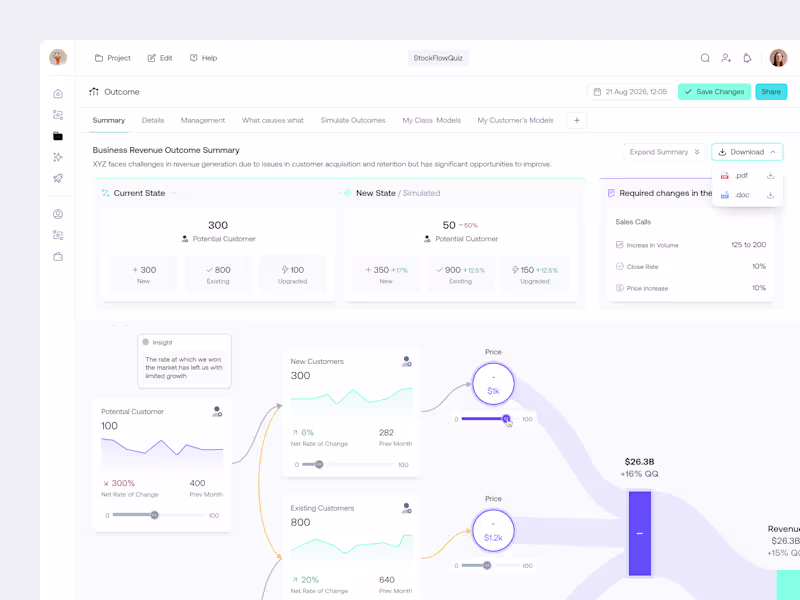This screenshot has height=600, width=800.
Task: Adjust the Potential Customer slider handle
Action: pyautogui.click(x=154, y=515)
